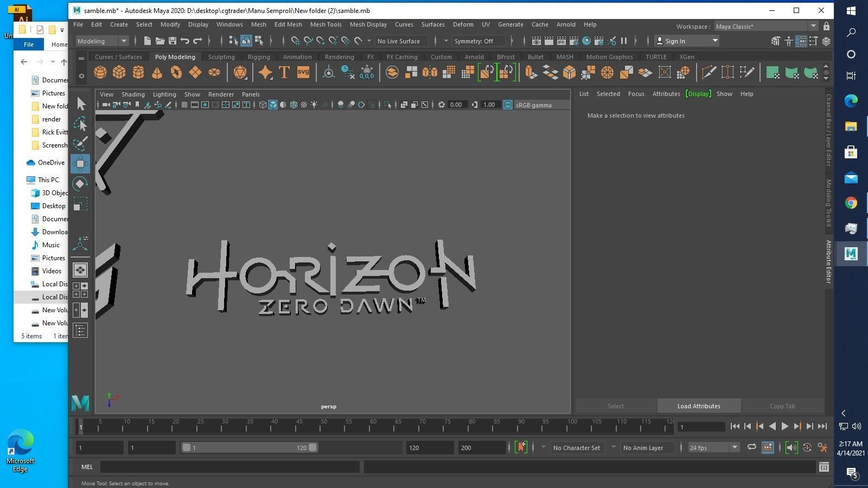Open the Deform menu

click(463, 24)
